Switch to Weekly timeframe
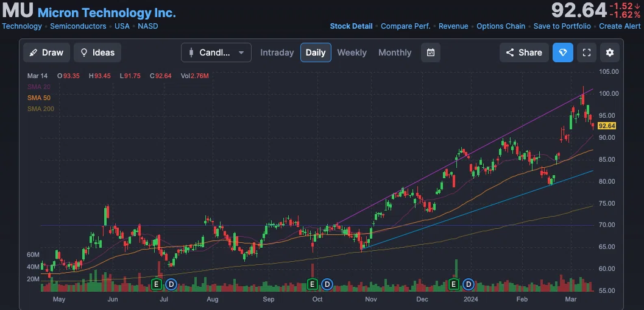Screen dimensions: 644x310 [x=352, y=52]
